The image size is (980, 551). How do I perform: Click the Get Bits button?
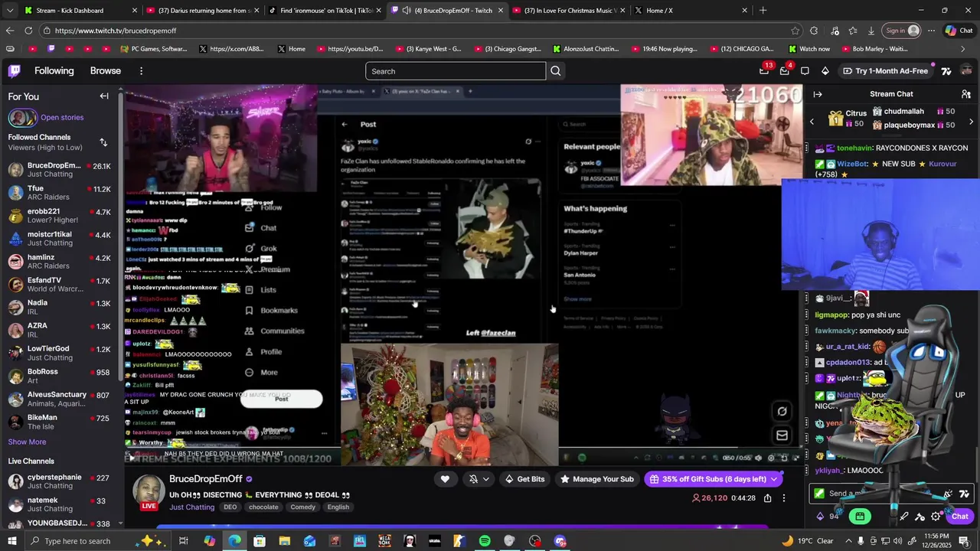point(524,479)
